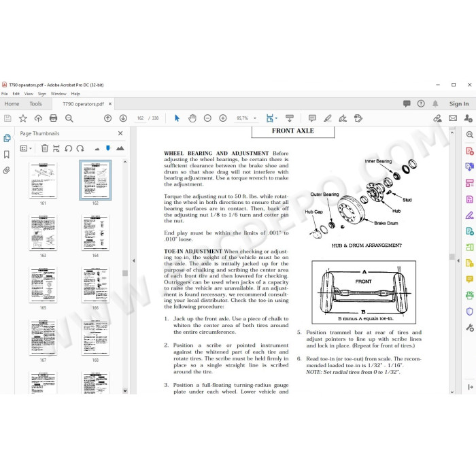Select page 161 thumbnail
The width and height of the screenshot is (476, 476).
(x=43, y=180)
